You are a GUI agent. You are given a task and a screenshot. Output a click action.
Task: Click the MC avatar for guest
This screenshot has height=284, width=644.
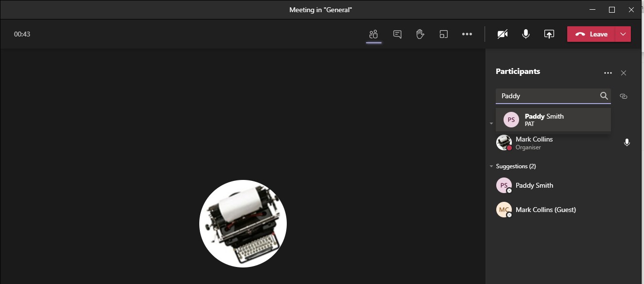504,210
